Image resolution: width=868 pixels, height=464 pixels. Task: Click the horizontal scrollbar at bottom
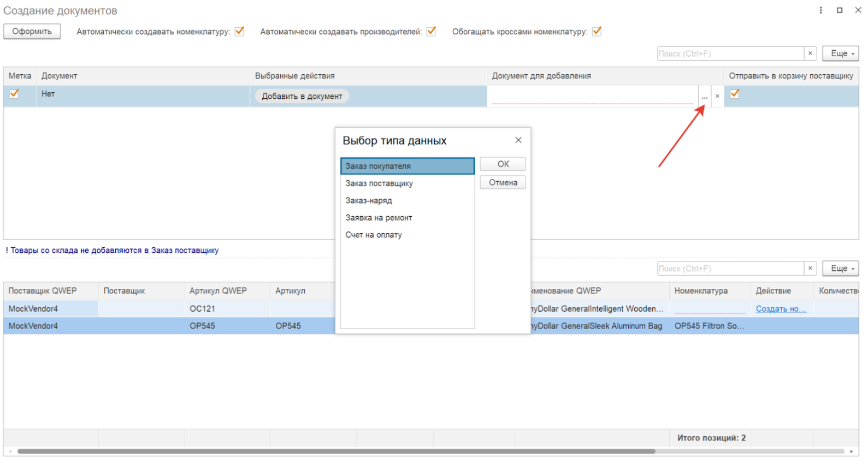click(336, 451)
